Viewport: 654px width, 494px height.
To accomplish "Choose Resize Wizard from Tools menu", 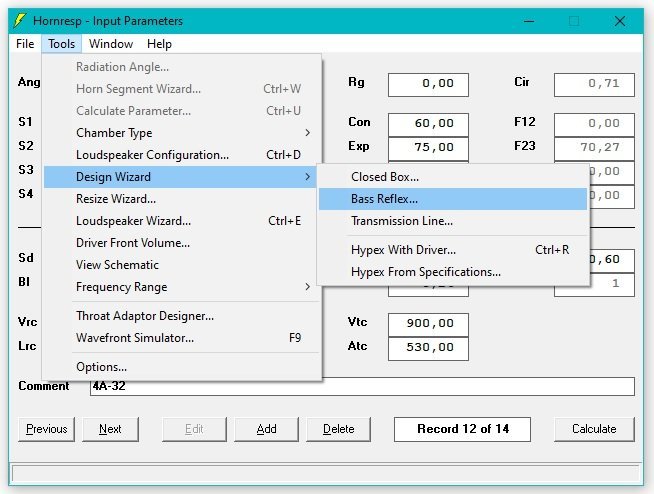I will coord(183,199).
